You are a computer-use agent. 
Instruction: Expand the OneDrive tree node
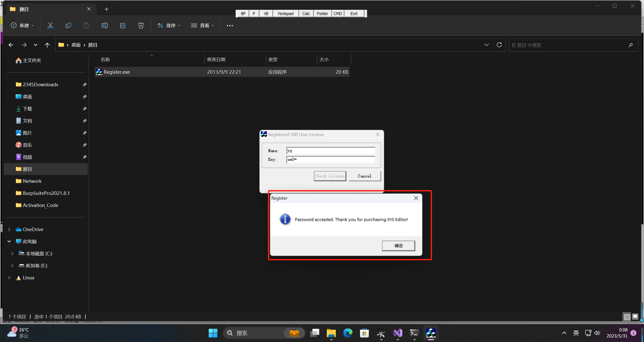[9, 229]
